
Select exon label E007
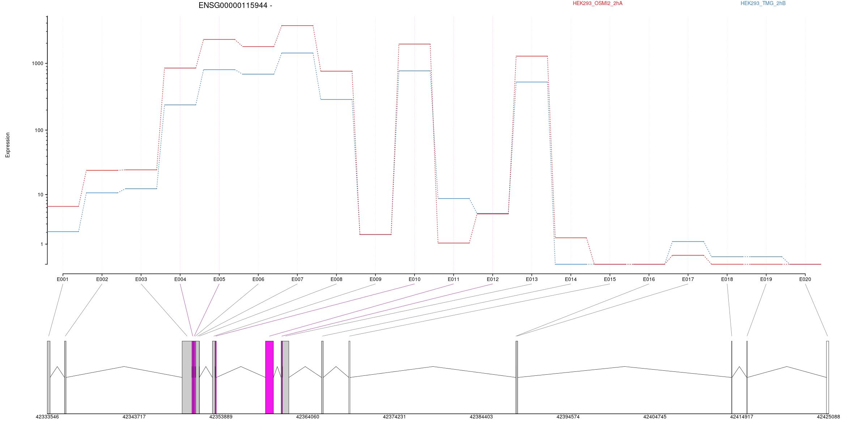pos(297,279)
